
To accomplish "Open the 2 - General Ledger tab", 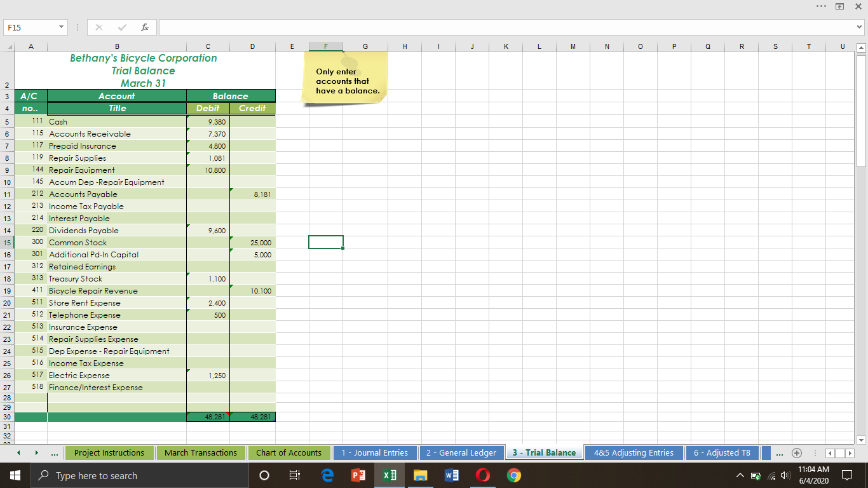I will coord(461,453).
